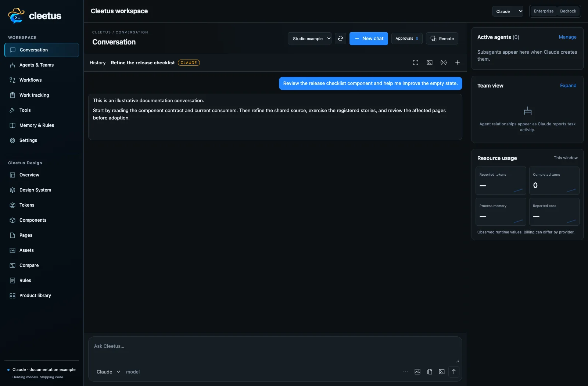Open Tools from the sidebar
Image resolution: width=588 pixels, height=386 pixels.
[42, 110]
